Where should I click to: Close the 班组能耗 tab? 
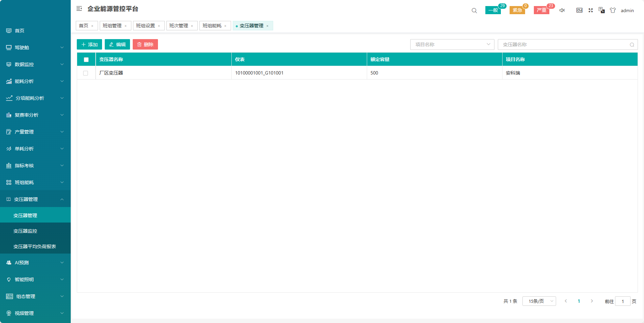click(225, 26)
